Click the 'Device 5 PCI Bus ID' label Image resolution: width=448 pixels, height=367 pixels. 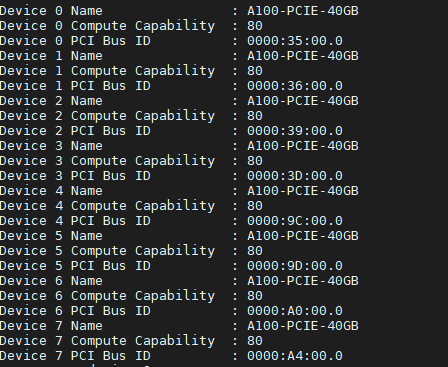[75, 266]
